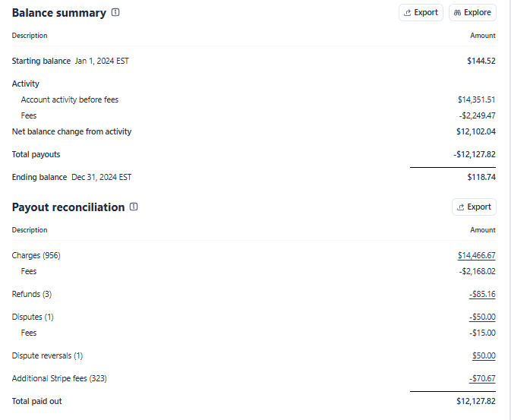Open the Charges amount link $14,466.67
The height and width of the screenshot is (420, 511).
(476, 255)
